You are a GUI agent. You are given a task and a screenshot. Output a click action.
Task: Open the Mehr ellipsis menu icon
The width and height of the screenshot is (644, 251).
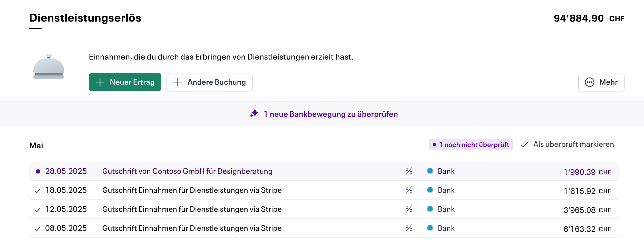[x=590, y=82]
